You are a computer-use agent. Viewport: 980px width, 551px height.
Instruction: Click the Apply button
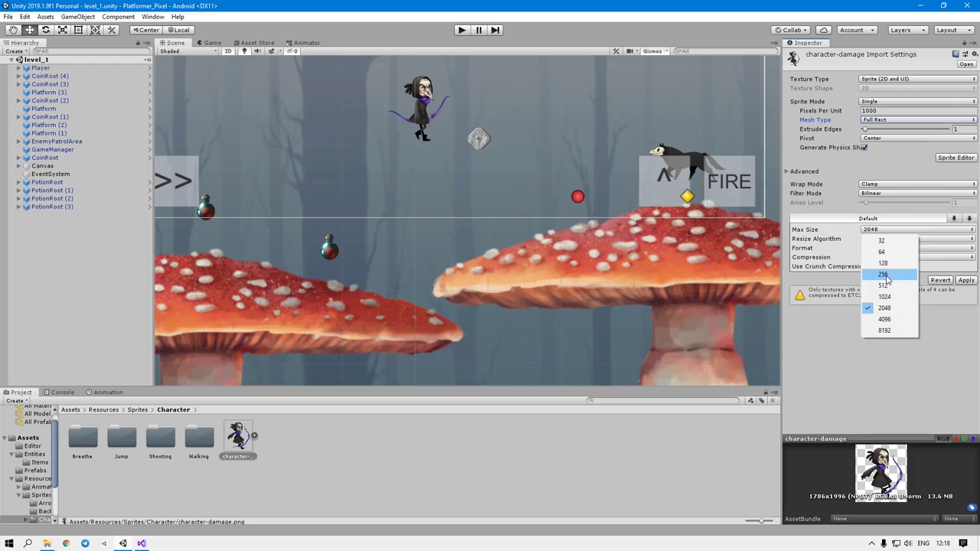pos(965,280)
